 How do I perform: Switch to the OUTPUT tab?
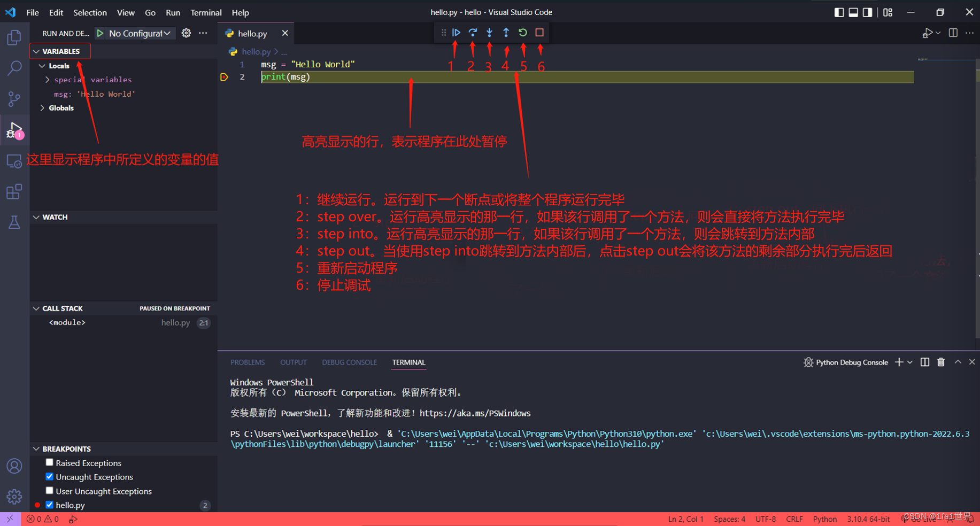point(294,362)
